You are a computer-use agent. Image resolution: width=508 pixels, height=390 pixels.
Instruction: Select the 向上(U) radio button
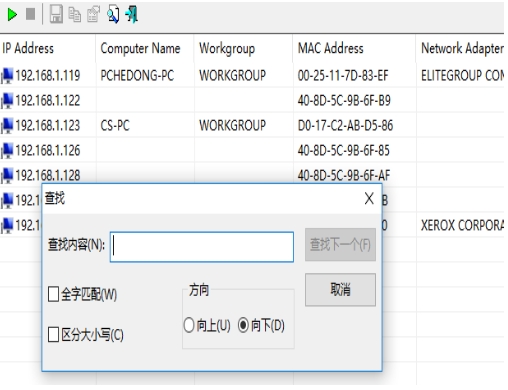(x=189, y=325)
